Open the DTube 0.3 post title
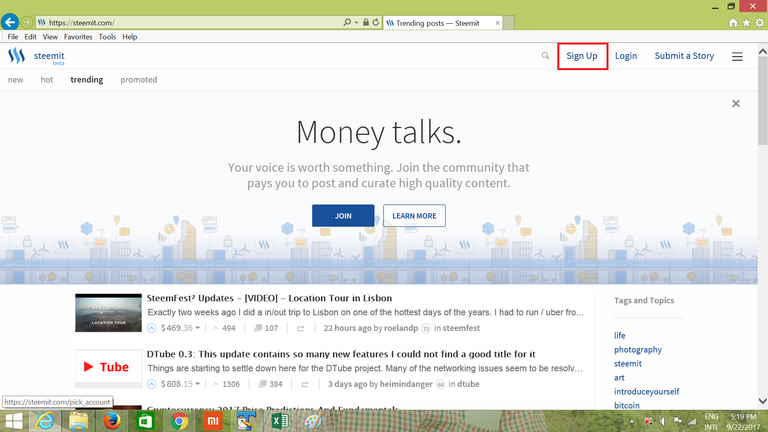Screen dimensions: 768x432 pyautogui.click(x=341, y=354)
